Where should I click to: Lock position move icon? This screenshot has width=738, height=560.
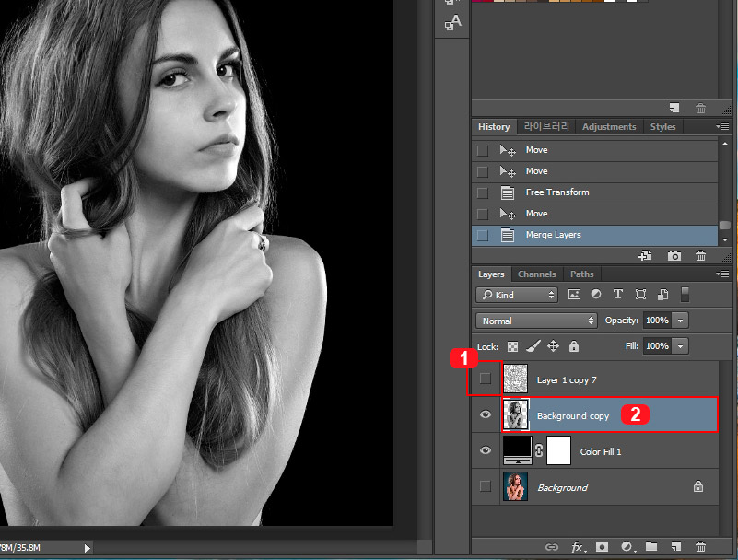tap(553, 346)
